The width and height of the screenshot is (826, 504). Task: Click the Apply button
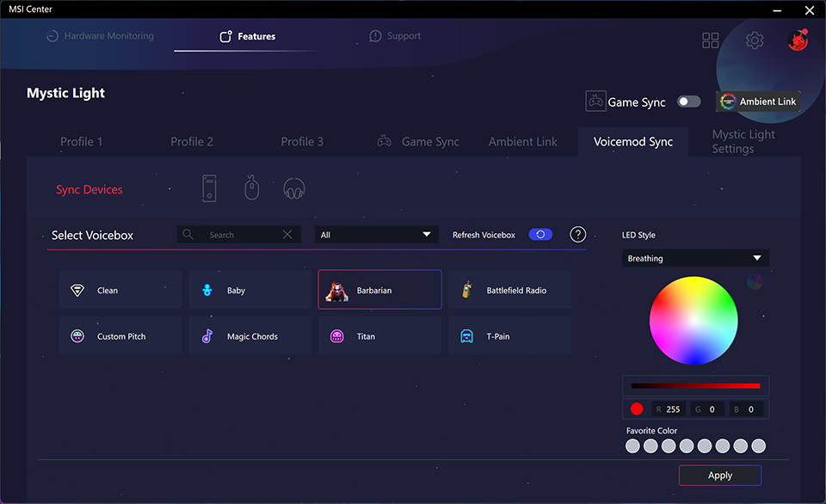point(720,475)
